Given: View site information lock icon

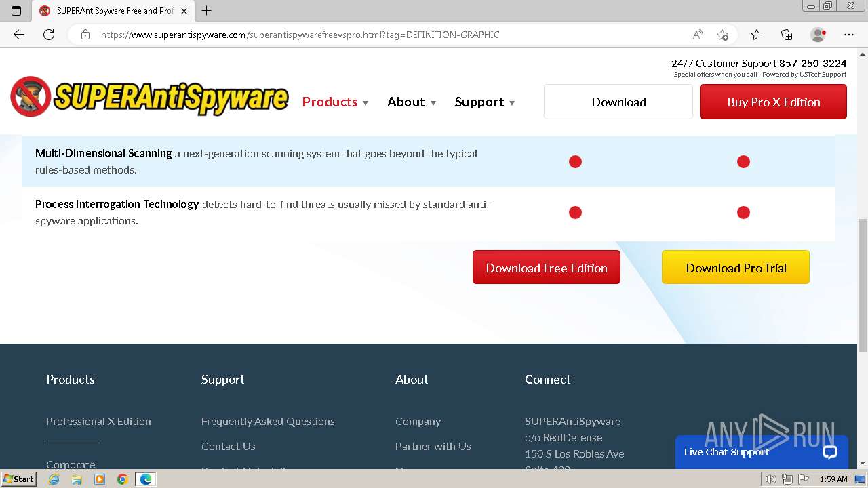Looking at the screenshot, I should coord(85,35).
